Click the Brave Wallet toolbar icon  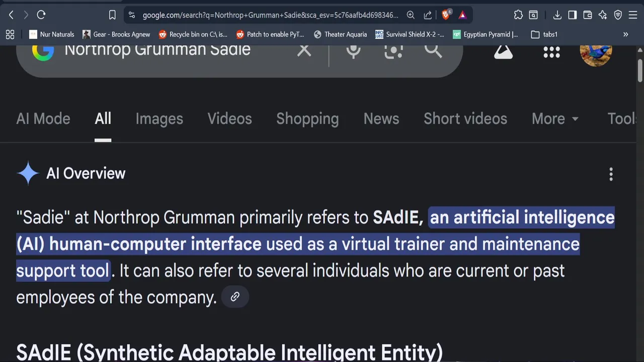tap(587, 15)
